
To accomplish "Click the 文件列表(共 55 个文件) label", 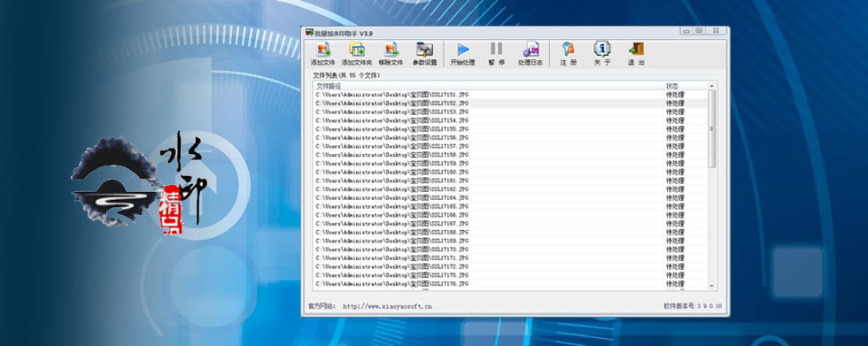I will [346, 76].
